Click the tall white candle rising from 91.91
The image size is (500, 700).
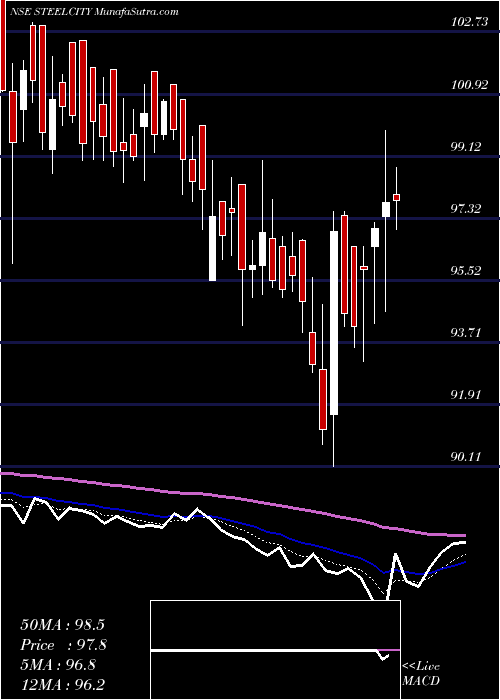[334, 323]
